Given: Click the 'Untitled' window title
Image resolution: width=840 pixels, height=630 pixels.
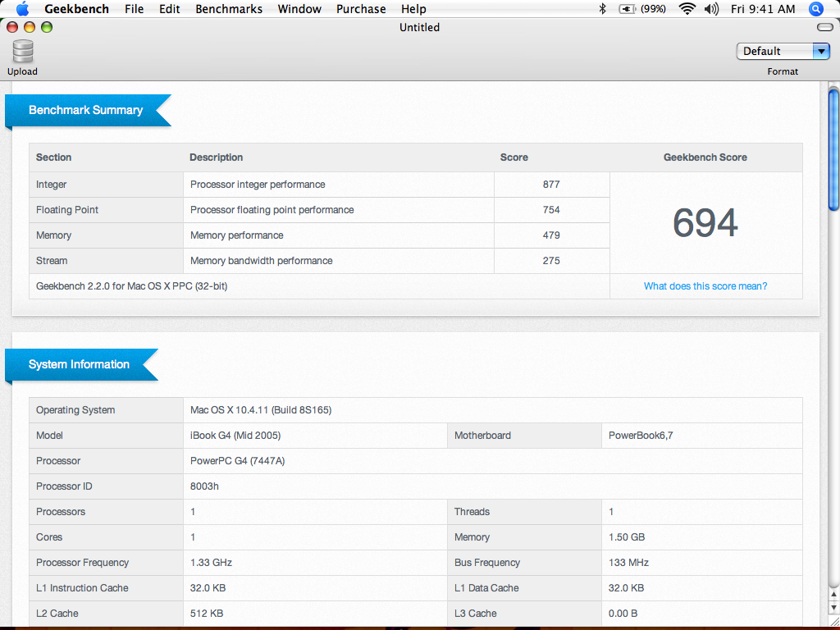Looking at the screenshot, I should [419, 27].
